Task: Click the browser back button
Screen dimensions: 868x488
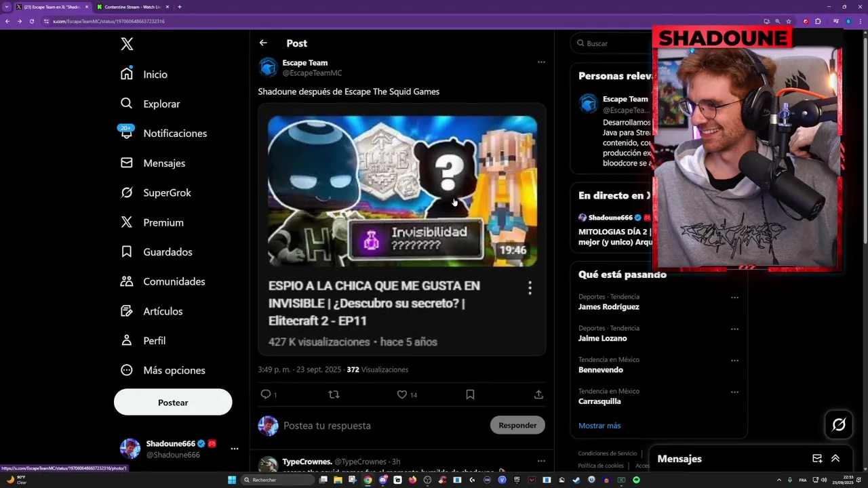Action: (7, 21)
